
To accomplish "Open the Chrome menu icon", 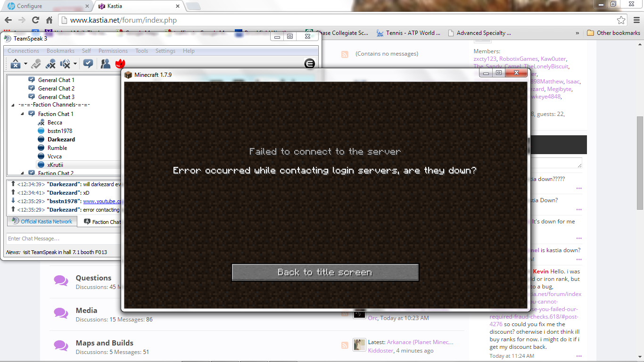I will (x=636, y=20).
